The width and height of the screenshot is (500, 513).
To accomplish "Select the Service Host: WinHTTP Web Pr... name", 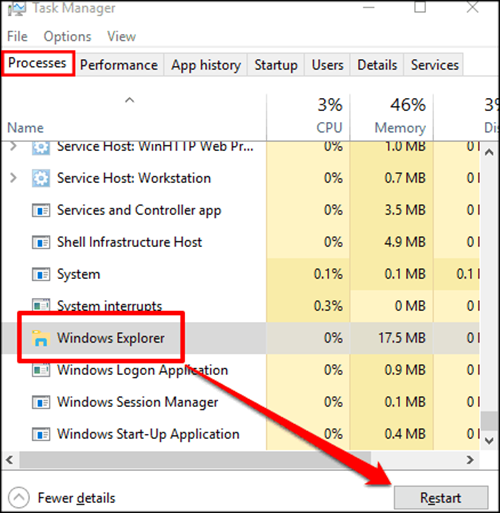I will click(155, 147).
